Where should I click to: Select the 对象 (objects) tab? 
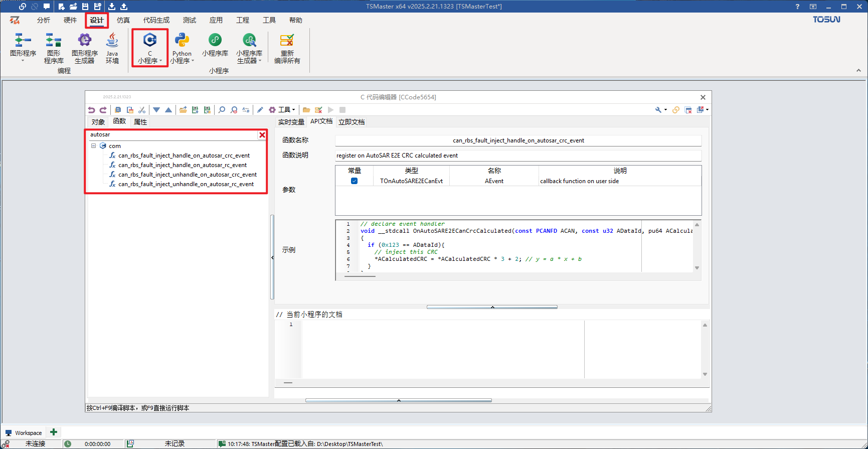click(98, 122)
